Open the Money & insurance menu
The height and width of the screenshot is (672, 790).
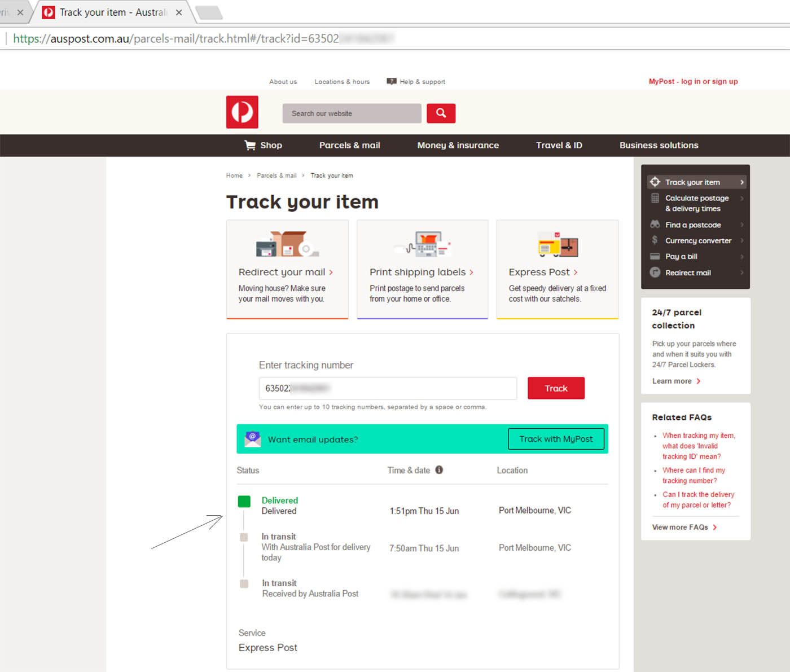pyautogui.click(x=458, y=145)
